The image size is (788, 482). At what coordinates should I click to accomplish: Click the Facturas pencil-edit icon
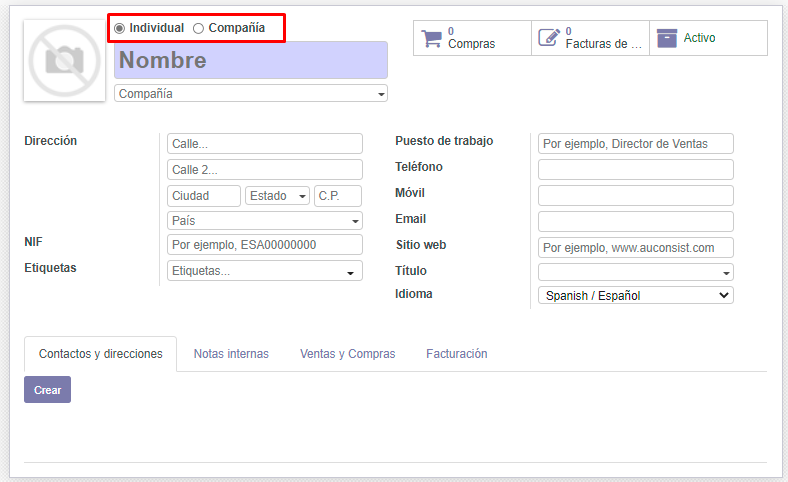549,38
